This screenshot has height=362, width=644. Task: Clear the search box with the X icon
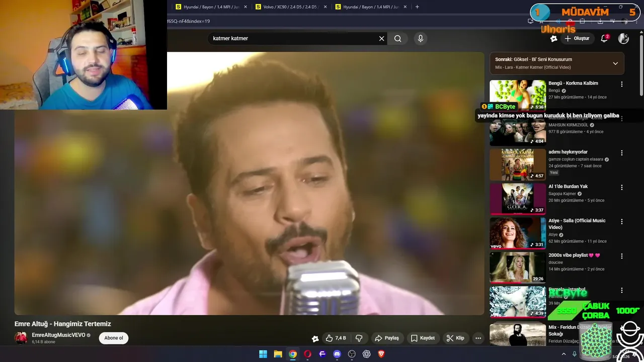pyautogui.click(x=381, y=38)
